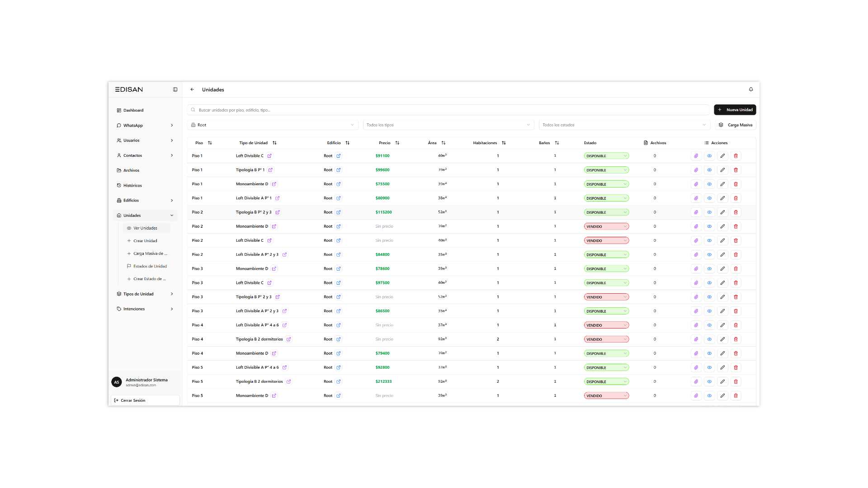Click the Nueva Unidad button
The height and width of the screenshot is (488, 868).
735,110
